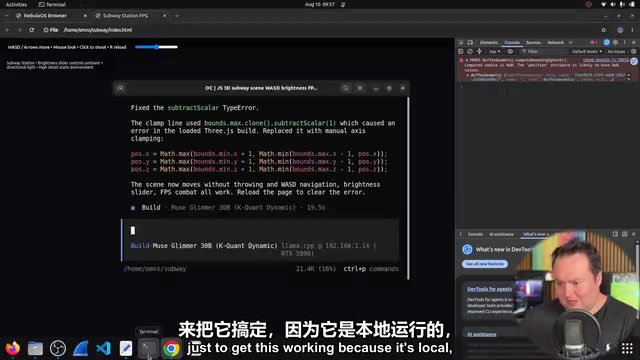Open the browser tab search dropdown
Image resolution: width=640 pixels, height=360 pixels.
point(7,16)
